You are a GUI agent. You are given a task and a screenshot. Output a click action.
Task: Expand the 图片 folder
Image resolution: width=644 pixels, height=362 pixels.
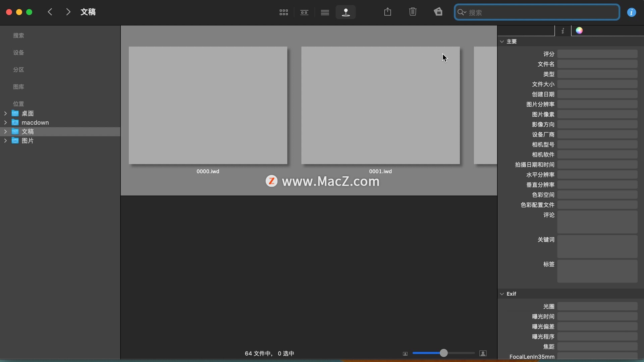click(x=5, y=141)
